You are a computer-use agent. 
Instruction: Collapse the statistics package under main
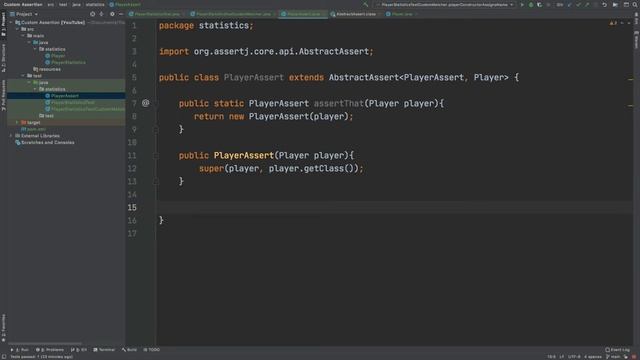pos(35,49)
